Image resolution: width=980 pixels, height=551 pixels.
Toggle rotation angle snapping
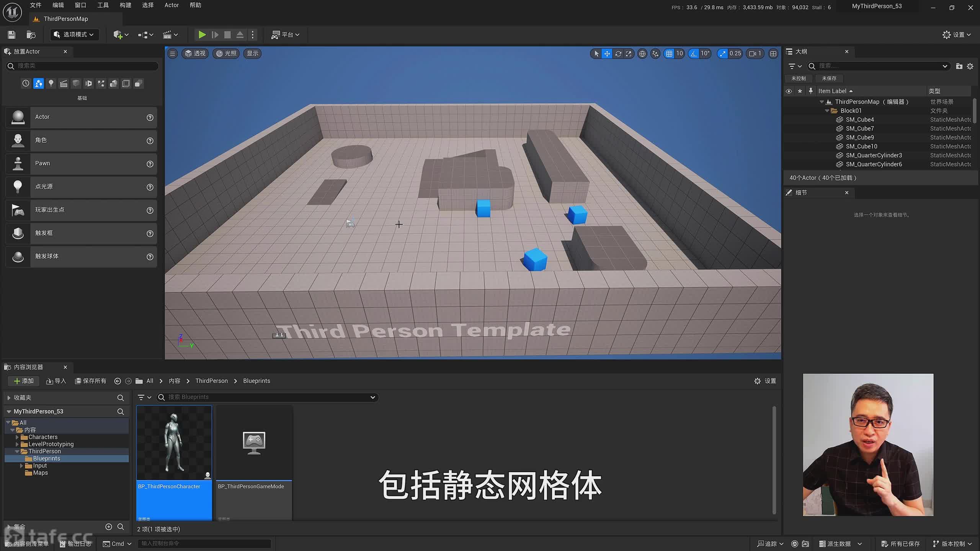tap(694, 54)
